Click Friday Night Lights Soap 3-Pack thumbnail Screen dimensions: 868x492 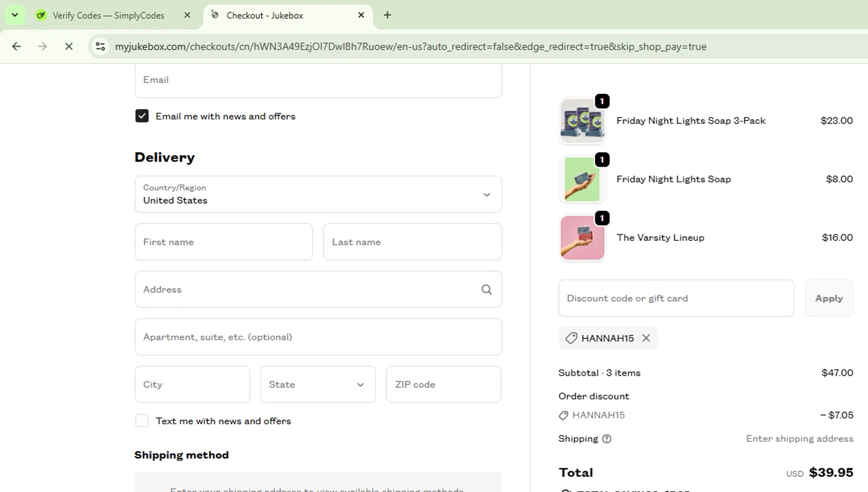tap(582, 121)
